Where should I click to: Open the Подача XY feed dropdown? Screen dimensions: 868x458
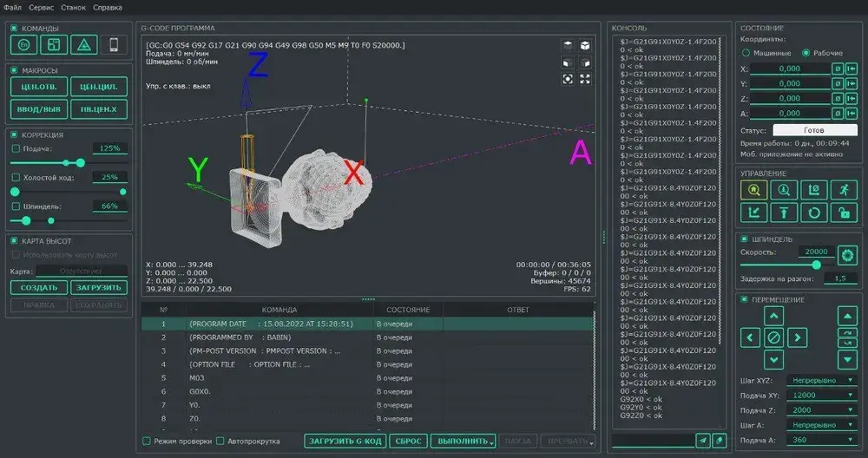click(x=822, y=395)
